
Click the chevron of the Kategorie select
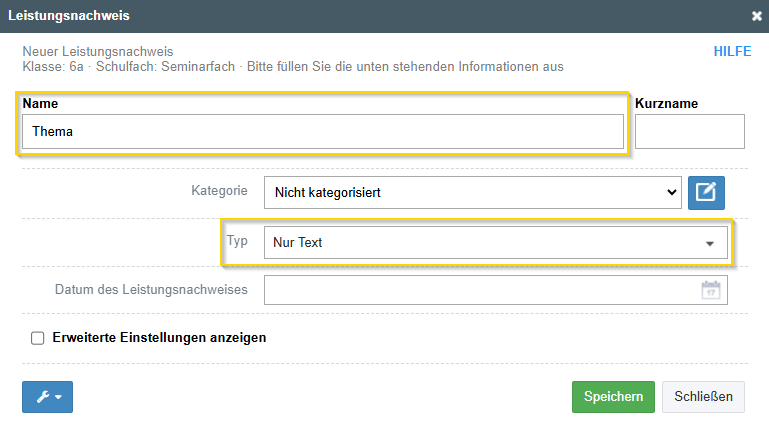pyautogui.click(x=672, y=193)
